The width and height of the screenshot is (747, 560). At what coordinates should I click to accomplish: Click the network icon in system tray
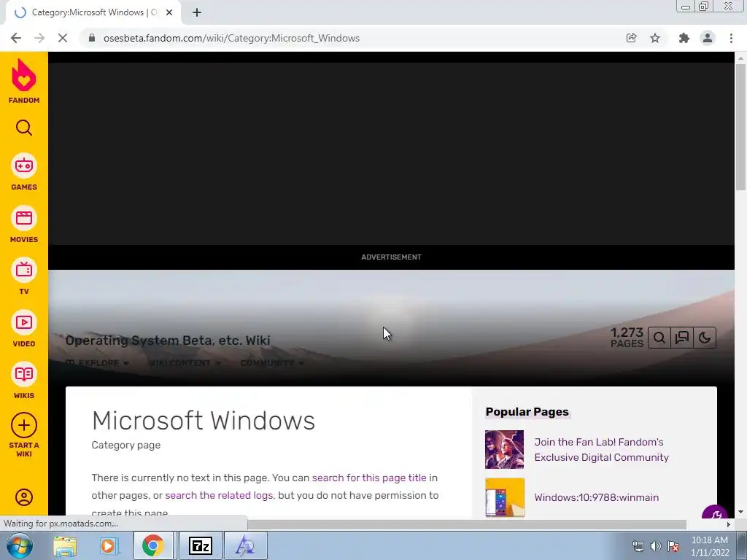(x=638, y=546)
